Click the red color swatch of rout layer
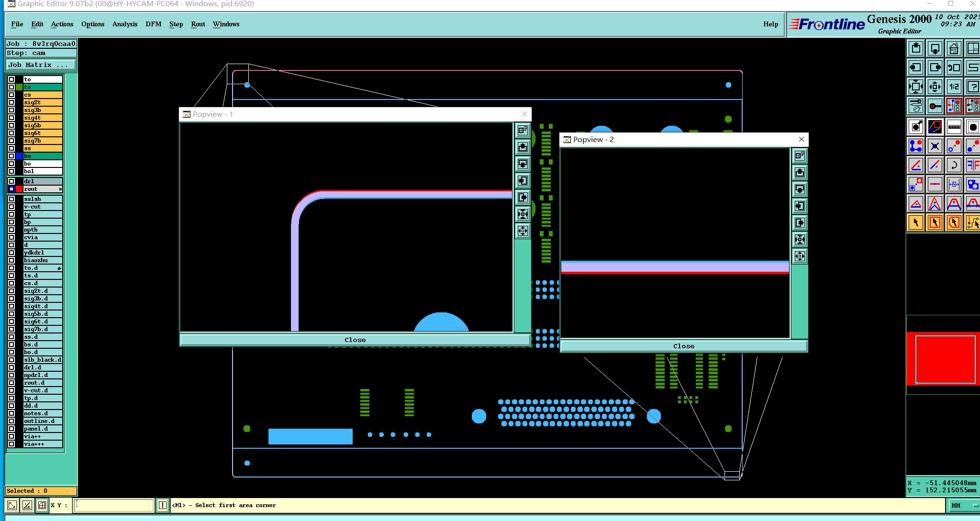 (x=19, y=189)
